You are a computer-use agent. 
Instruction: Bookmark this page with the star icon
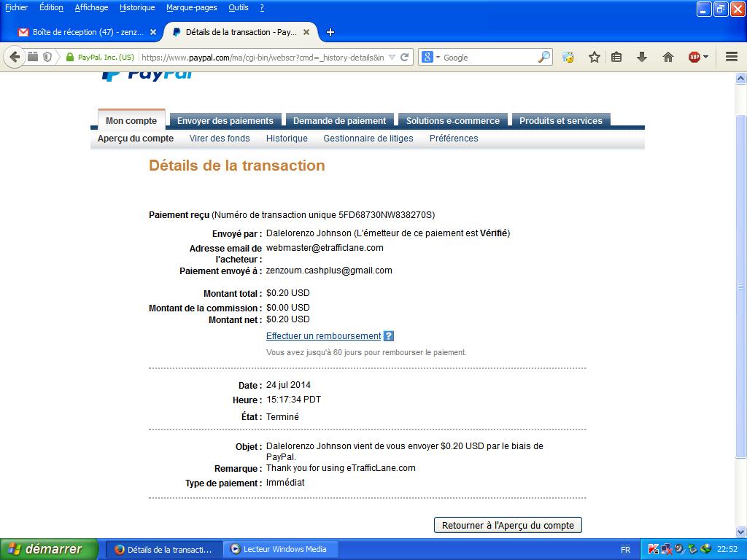594,57
